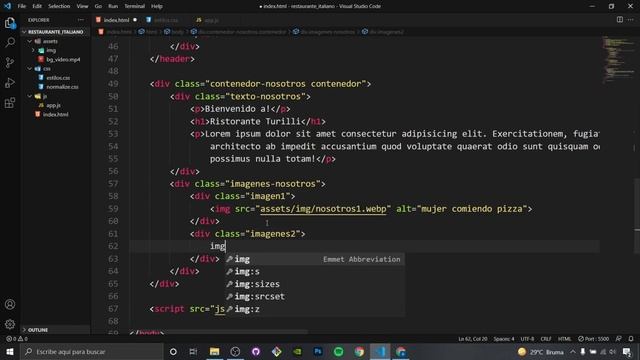Change end of line sequence CRLF
Screen dimensions: 640x360
click(546, 339)
